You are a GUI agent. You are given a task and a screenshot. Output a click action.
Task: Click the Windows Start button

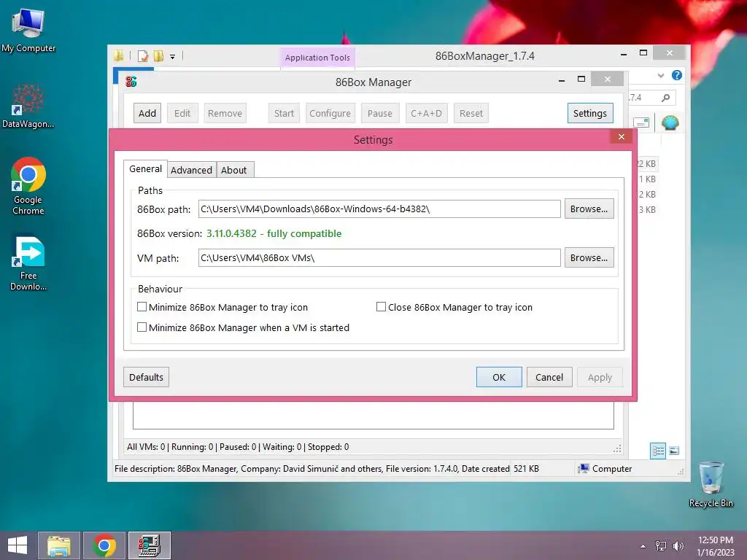18,545
